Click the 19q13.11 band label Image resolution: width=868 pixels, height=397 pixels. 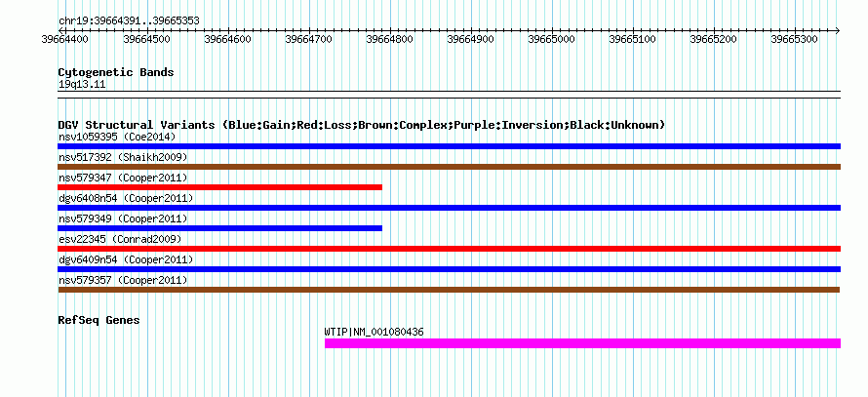(x=82, y=85)
